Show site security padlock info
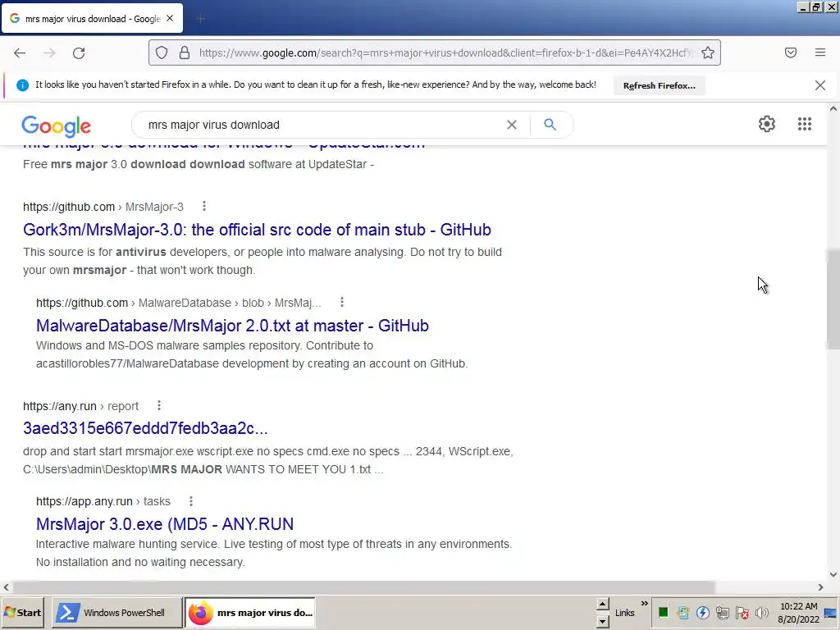840x630 pixels. 185,52
